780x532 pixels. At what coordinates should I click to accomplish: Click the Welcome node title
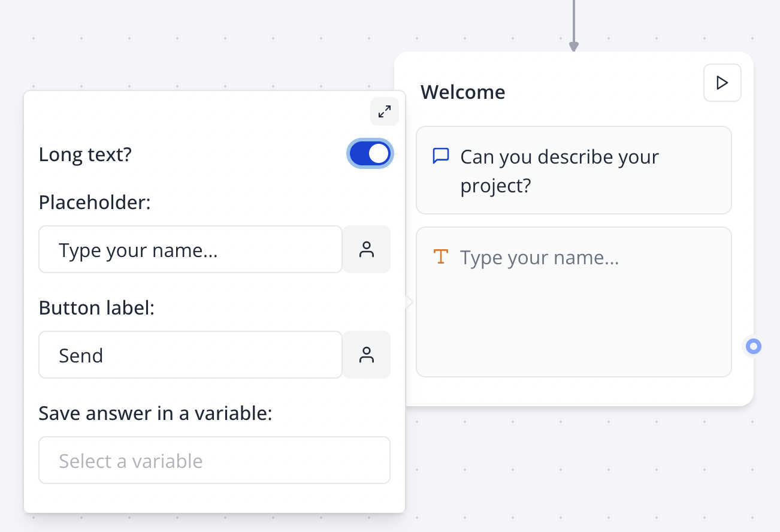(462, 92)
